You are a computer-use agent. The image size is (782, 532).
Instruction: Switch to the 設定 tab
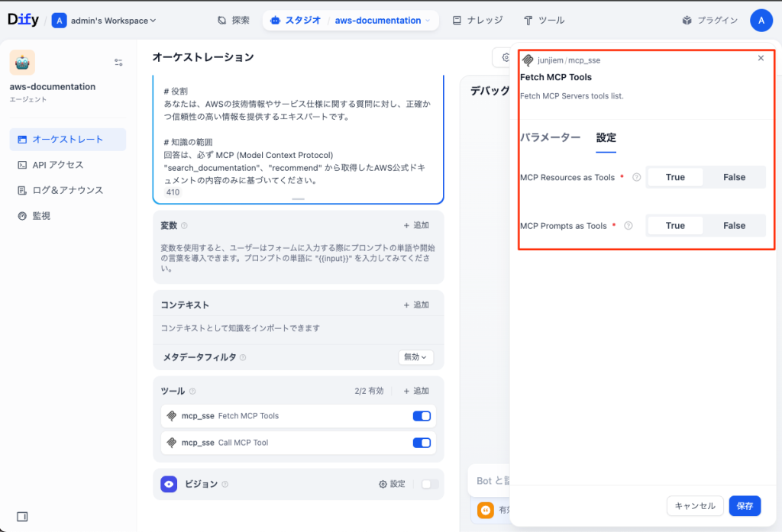606,137
